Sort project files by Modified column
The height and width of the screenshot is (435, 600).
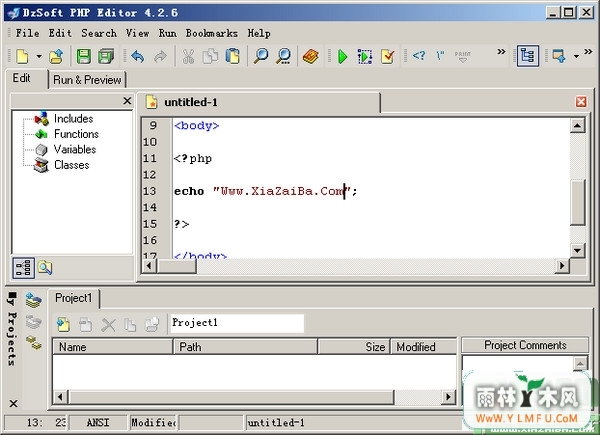pos(424,347)
